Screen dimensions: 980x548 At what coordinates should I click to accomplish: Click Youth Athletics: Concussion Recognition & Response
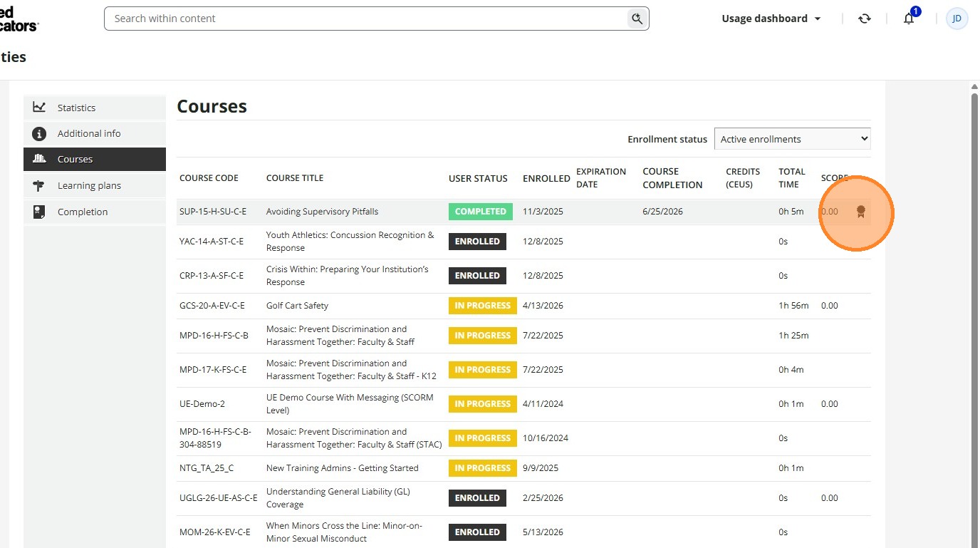point(350,242)
